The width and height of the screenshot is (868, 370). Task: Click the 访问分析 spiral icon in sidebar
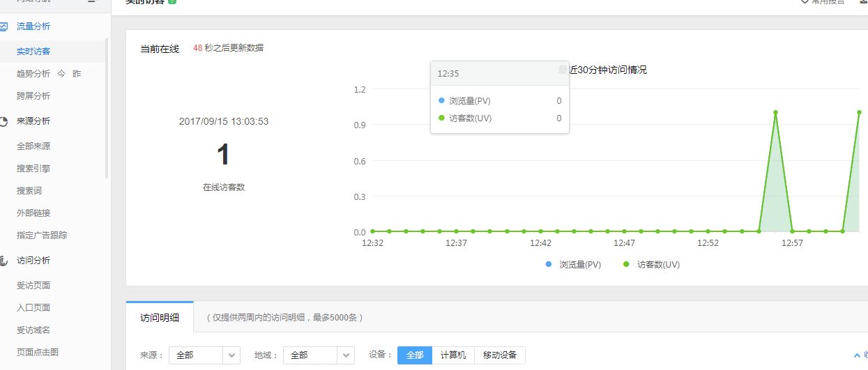point(4,261)
